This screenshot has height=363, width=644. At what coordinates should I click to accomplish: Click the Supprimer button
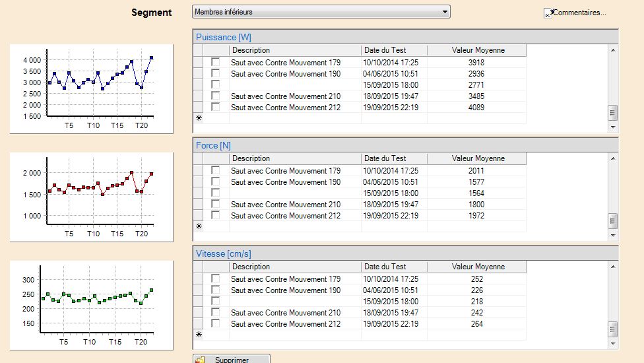pyautogui.click(x=231, y=359)
